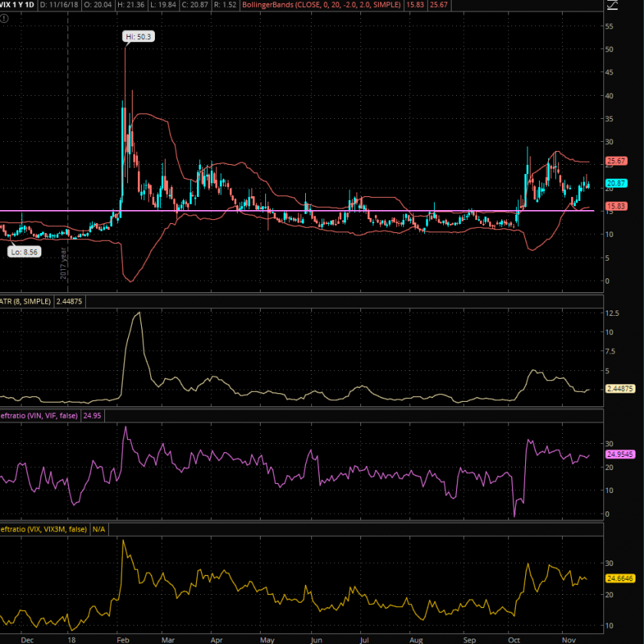644x644 pixels.
Task: Open the eftratio (VIX, VIX3M, false) study label
Action: point(44,529)
